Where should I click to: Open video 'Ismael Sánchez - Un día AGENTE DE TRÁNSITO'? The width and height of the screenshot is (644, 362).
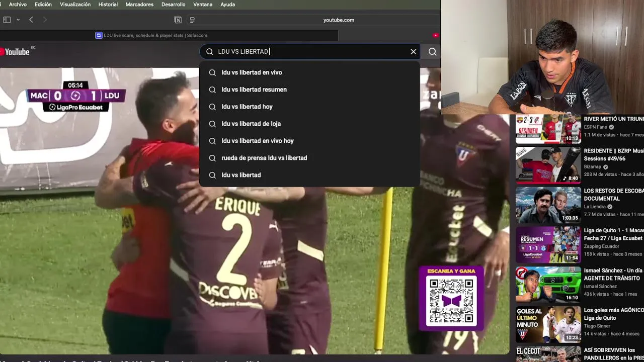pos(614,274)
